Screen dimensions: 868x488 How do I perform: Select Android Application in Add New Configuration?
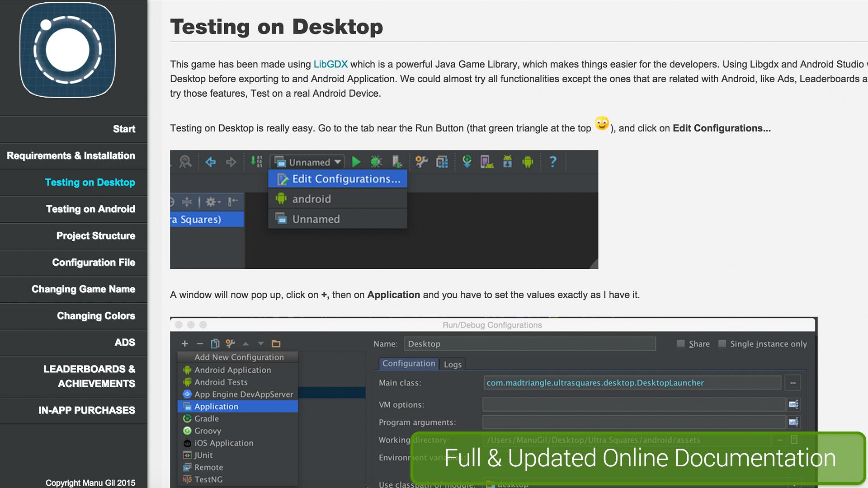pyautogui.click(x=238, y=370)
